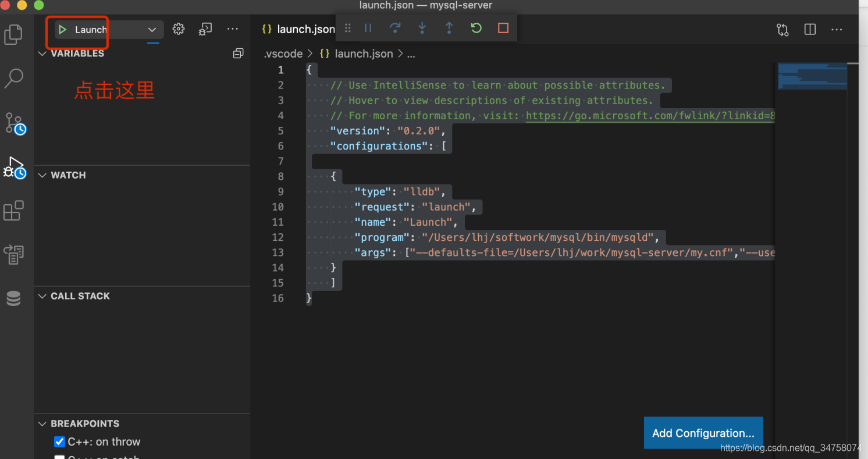Click the Step Into debug arrow
The width and height of the screenshot is (868, 459).
[x=422, y=29]
